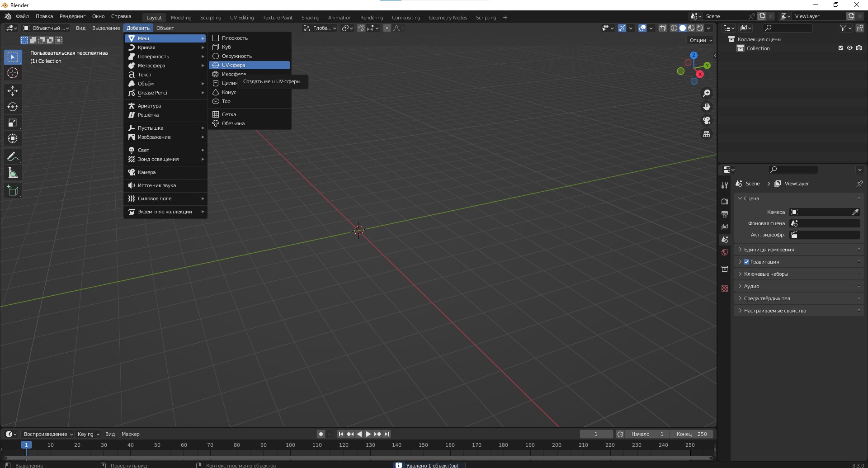This screenshot has width=868, height=468.
Task: Toggle Collection exclude checkbox in outliner
Action: pyautogui.click(x=841, y=48)
